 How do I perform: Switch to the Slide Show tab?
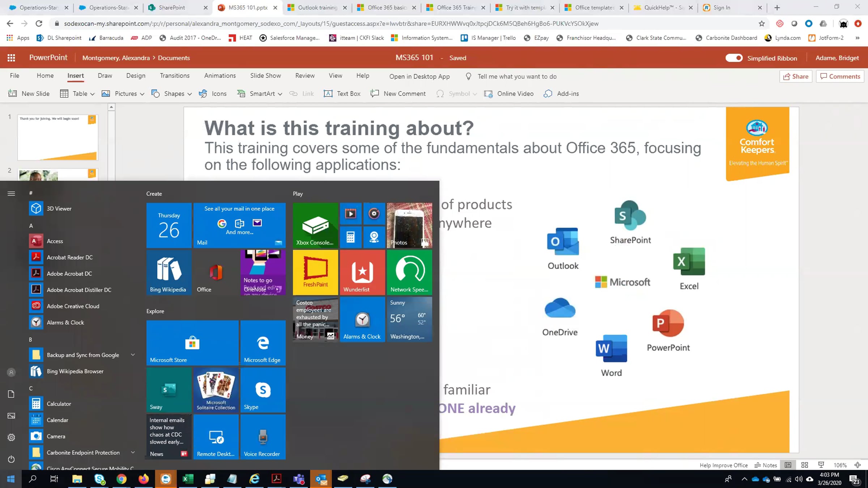click(265, 76)
